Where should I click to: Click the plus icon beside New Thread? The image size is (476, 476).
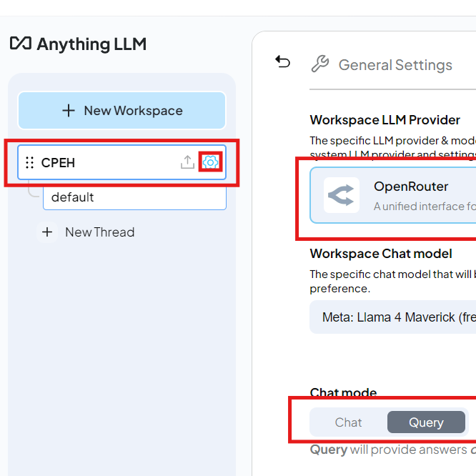coord(47,232)
